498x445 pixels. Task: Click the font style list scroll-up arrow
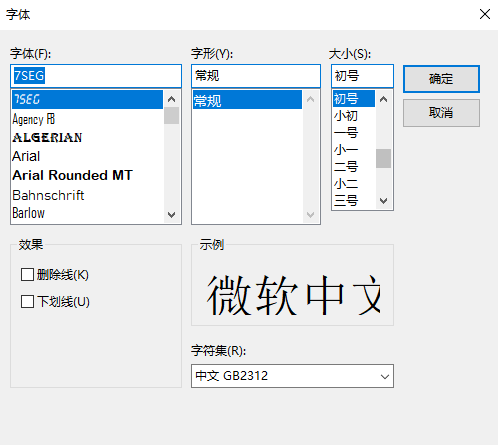[x=310, y=99]
